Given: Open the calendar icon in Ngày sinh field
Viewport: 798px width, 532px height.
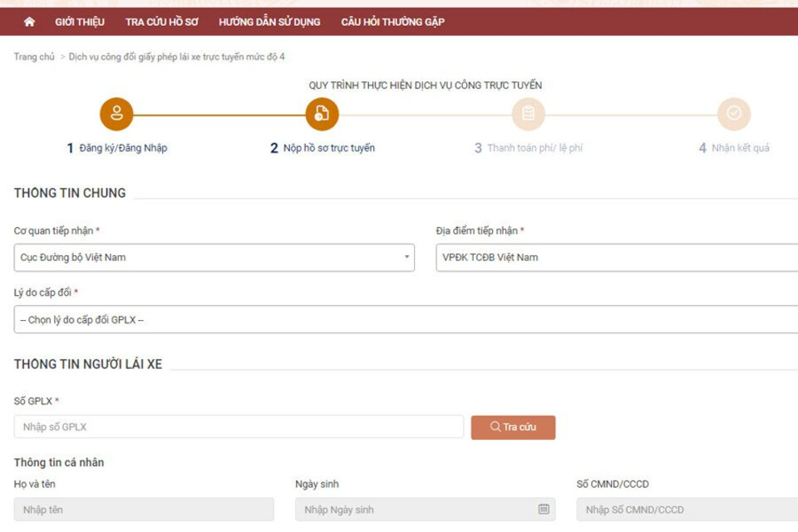Looking at the screenshot, I should [544, 510].
